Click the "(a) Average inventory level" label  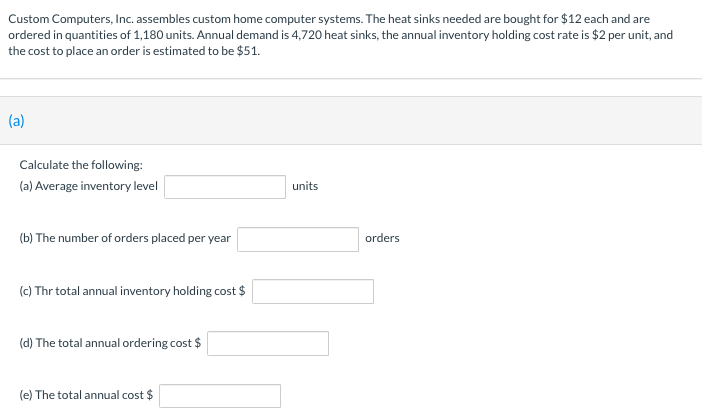coord(89,187)
